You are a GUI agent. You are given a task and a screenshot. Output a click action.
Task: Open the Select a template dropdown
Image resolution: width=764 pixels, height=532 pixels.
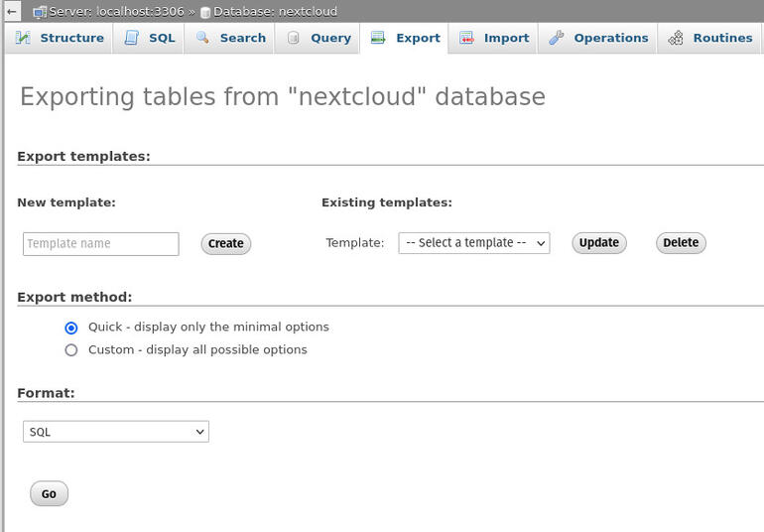(474, 243)
